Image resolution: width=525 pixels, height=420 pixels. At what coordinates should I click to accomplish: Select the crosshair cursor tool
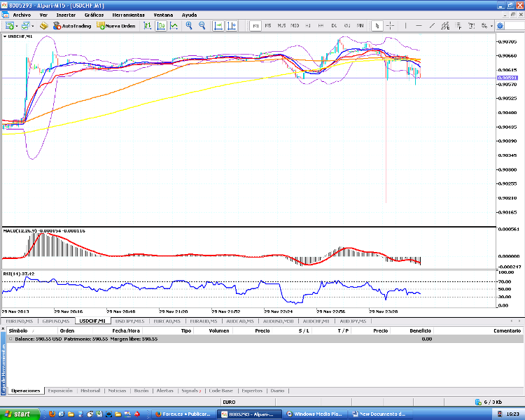click(x=391, y=26)
